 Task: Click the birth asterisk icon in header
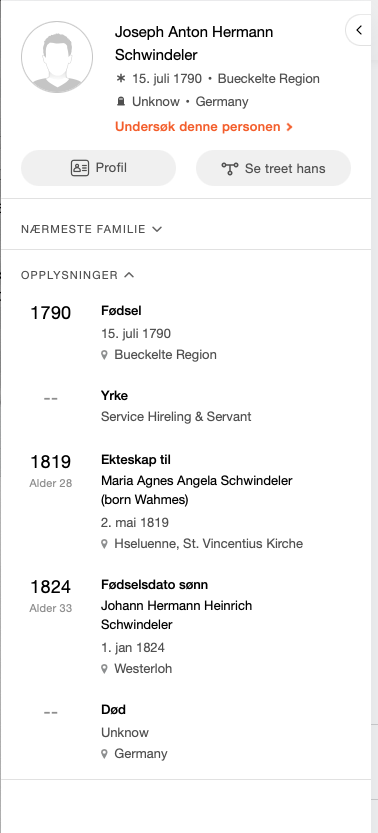(121, 79)
